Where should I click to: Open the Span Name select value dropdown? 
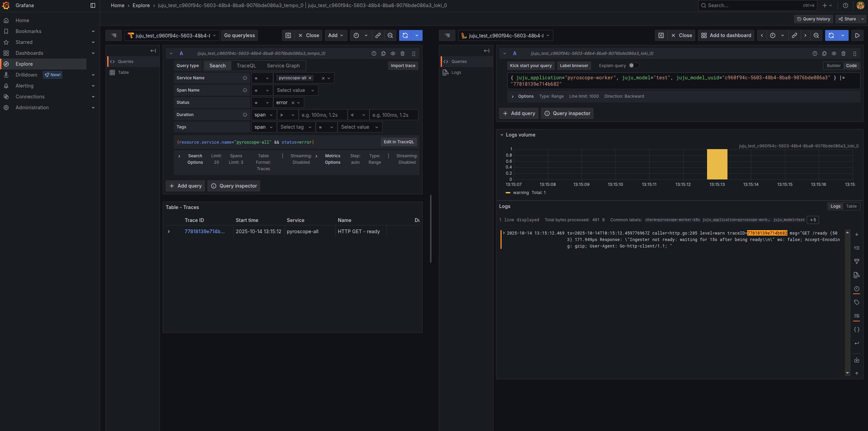(x=295, y=90)
